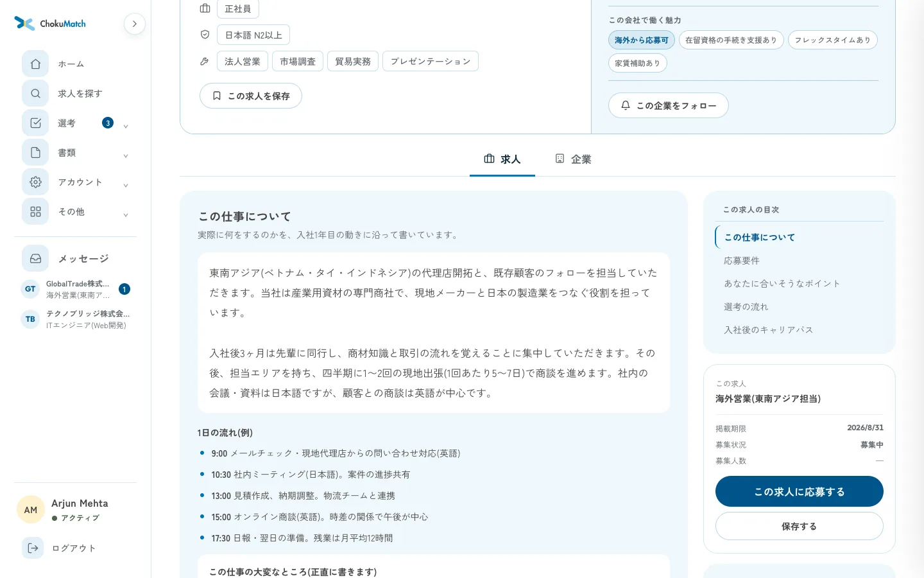Image resolution: width=924 pixels, height=578 pixels.
Task: Jump to 選考の流れ in contents
Action: tap(746, 307)
